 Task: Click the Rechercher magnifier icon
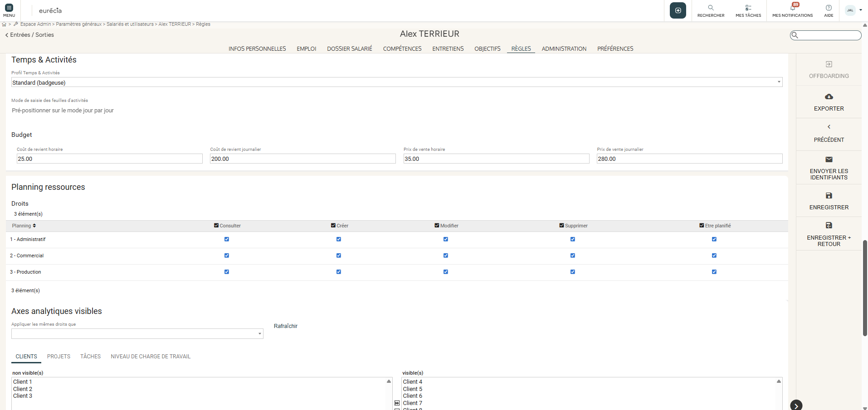click(x=711, y=8)
